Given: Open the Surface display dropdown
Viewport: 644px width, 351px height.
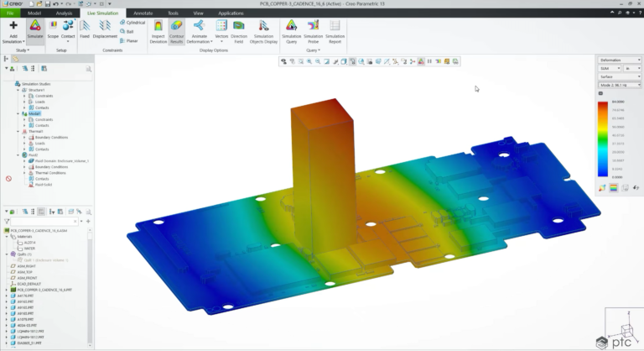Looking at the screenshot, I should coord(620,76).
